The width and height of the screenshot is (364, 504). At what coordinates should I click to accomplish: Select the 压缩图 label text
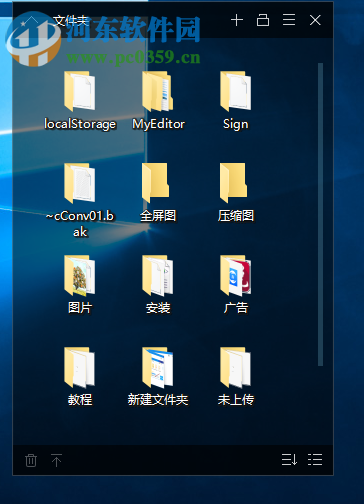click(236, 216)
